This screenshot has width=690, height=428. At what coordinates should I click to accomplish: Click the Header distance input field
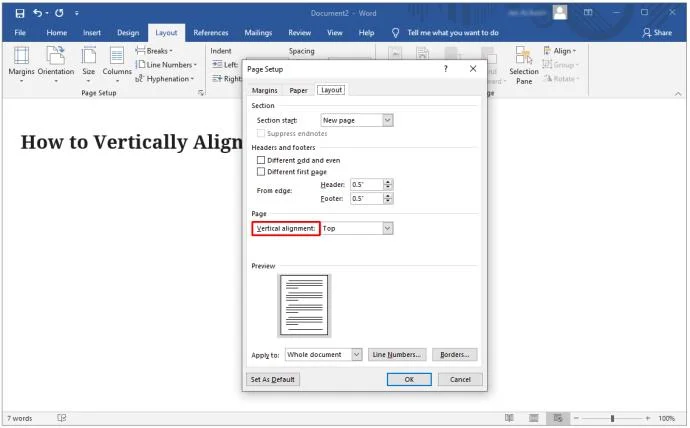367,184
